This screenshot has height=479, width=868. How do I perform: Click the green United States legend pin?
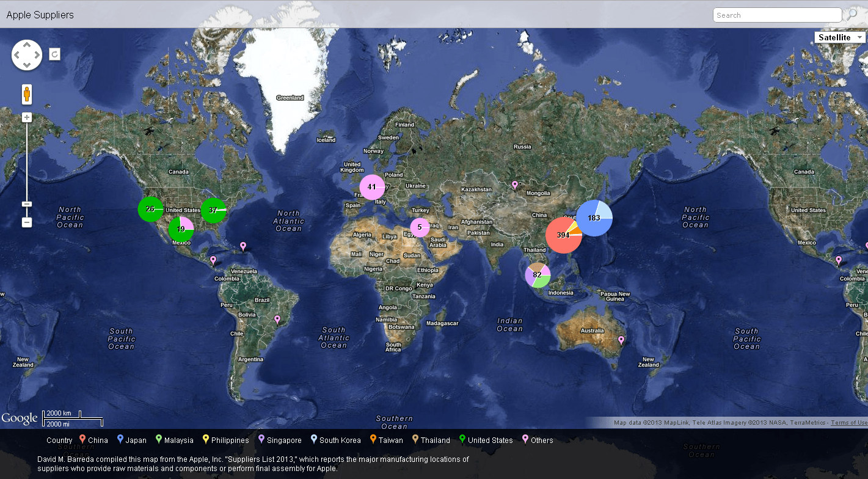coord(462,439)
